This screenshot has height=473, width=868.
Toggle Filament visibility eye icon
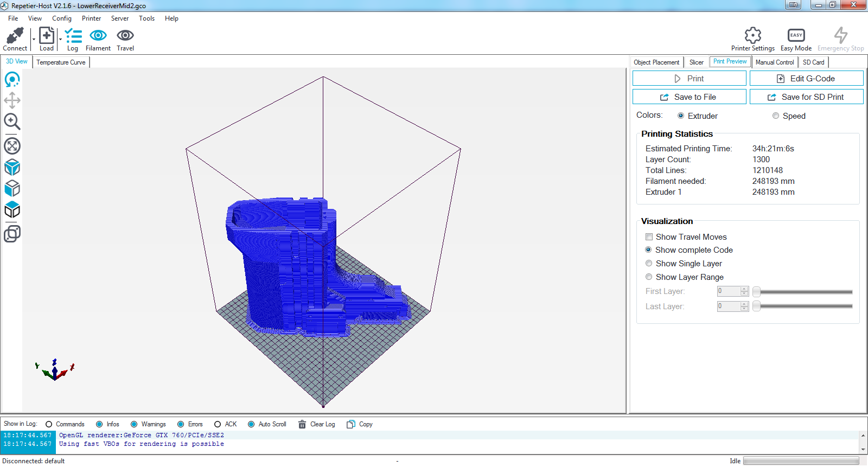(x=98, y=36)
